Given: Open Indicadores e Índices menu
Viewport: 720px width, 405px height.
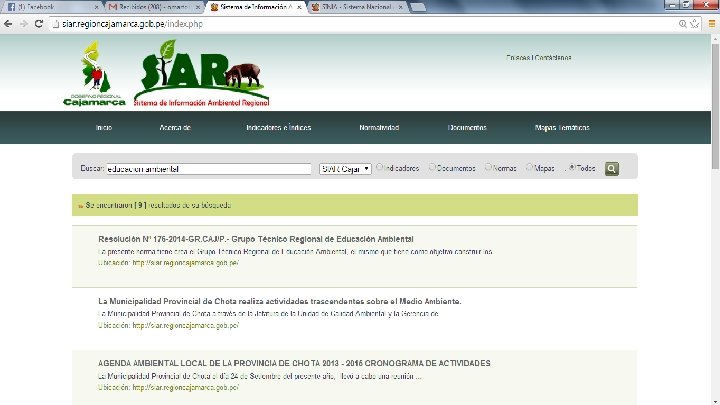Looking at the screenshot, I should [x=279, y=128].
